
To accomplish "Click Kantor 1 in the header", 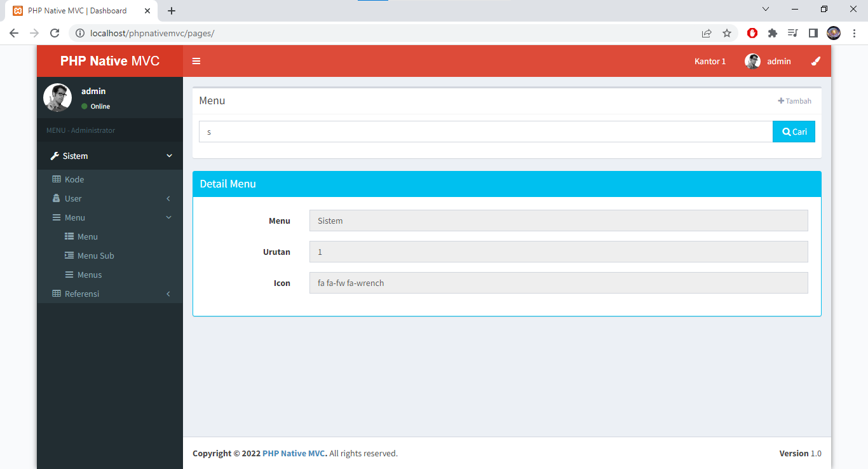I will pos(710,61).
